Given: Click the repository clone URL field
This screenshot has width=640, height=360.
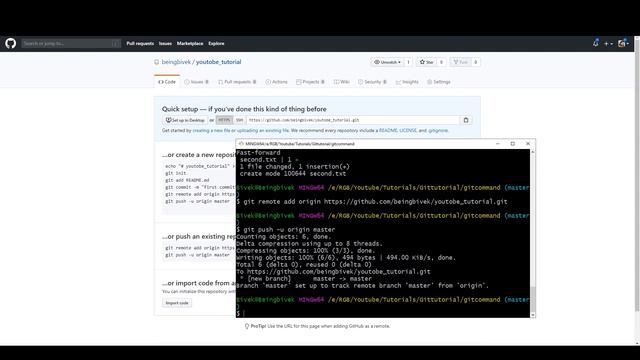Looking at the screenshot, I should tap(353, 120).
